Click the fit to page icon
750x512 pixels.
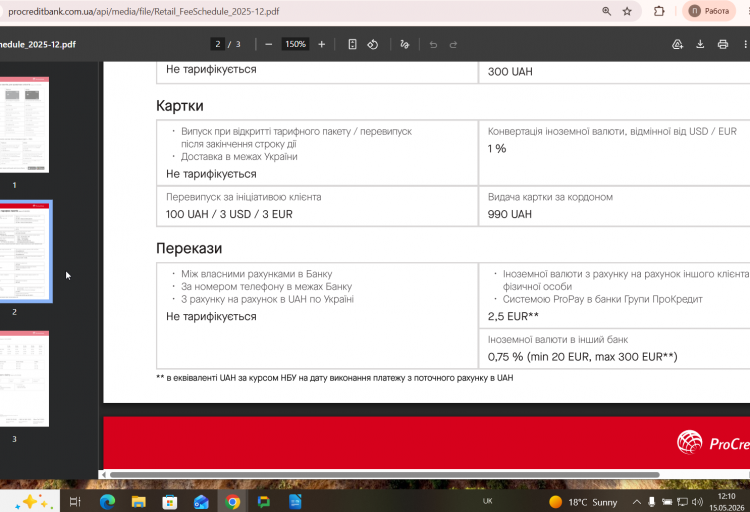click(x=352, y=44)
